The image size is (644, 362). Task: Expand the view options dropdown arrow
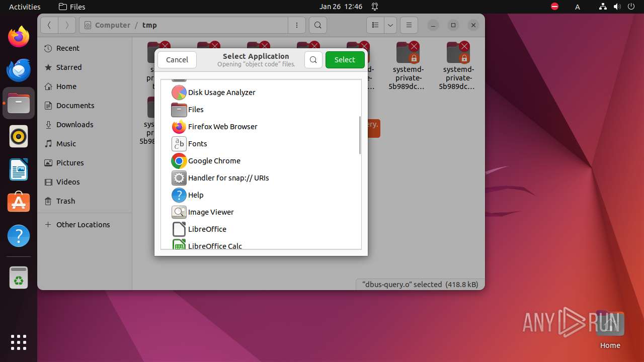(x=390, y=25)
